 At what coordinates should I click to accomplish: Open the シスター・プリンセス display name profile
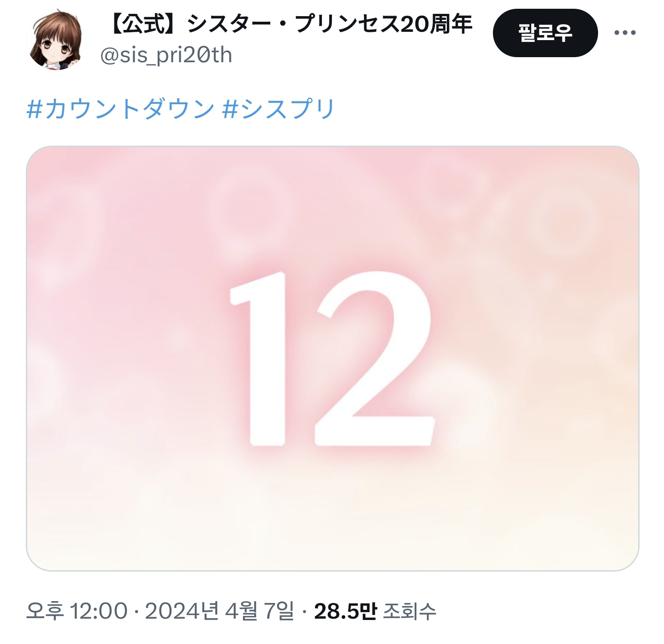(x=293, y=24)
